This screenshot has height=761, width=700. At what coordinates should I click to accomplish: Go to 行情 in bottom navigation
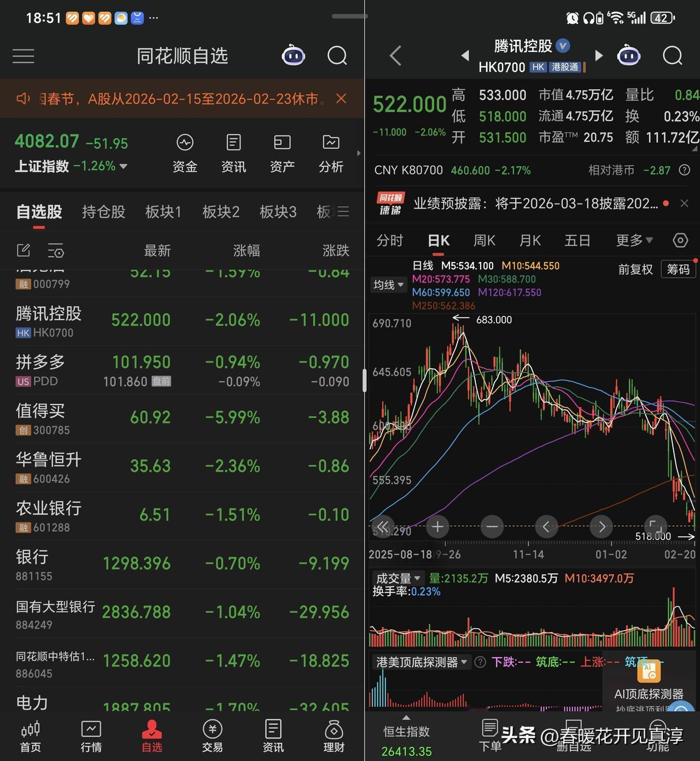pos(91,736)
